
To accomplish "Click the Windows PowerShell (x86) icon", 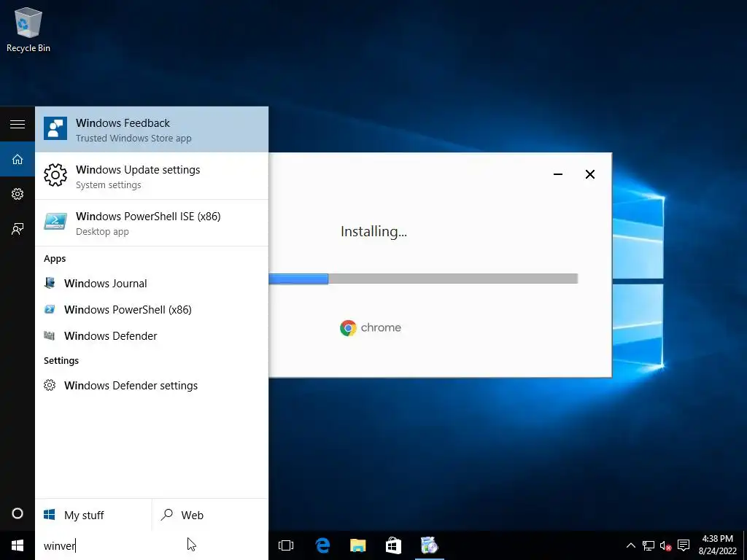I will click(x=50, y=309).
